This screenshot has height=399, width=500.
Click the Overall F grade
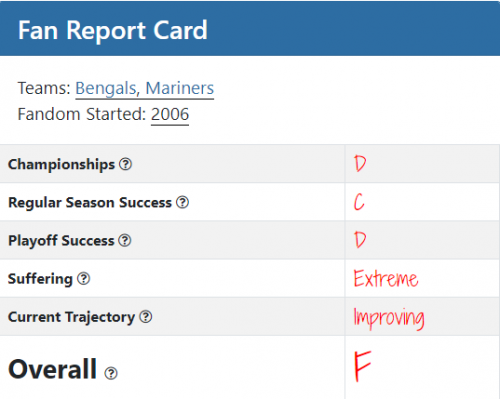pos(363,366)
